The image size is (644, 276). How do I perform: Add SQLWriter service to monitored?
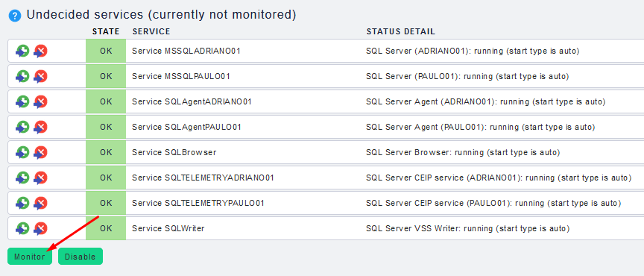tap(22, 228)
